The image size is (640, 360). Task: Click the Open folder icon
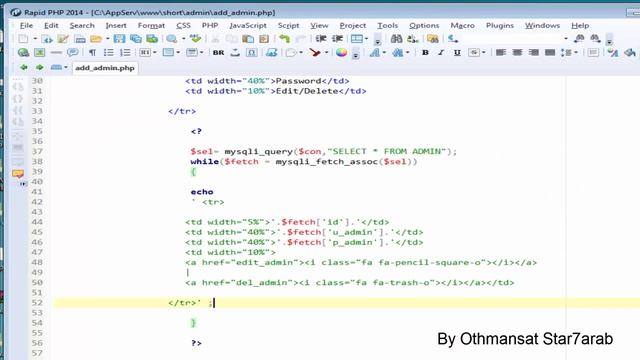96,39
